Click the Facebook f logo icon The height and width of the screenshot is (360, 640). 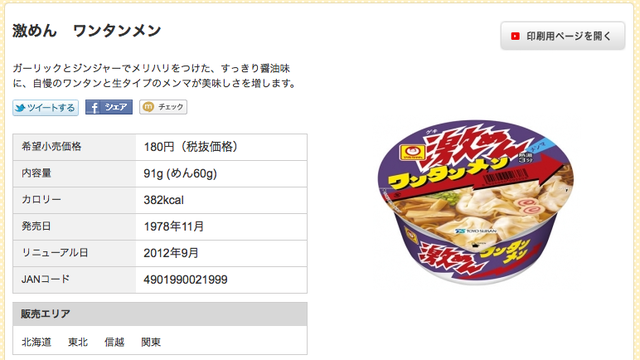click(94, 107)
